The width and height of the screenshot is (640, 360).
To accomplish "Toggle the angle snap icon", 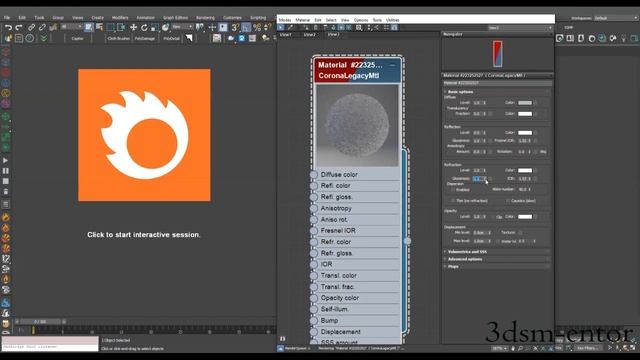I will [246, 27].
